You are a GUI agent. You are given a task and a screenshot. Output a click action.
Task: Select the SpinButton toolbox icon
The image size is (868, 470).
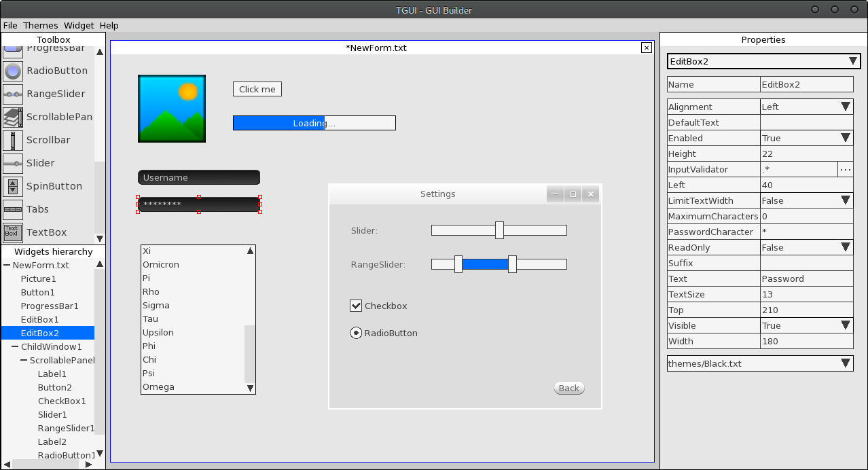(x=13, y=186)
